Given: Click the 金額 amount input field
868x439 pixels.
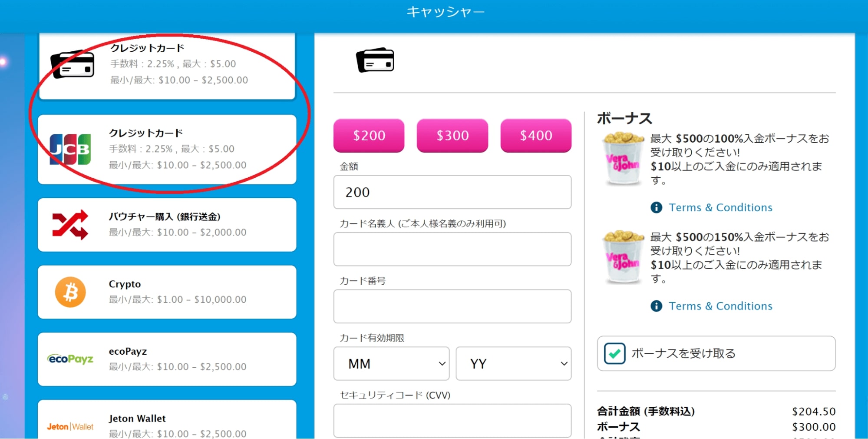Looking at the screenshot, I should [452, 192].
